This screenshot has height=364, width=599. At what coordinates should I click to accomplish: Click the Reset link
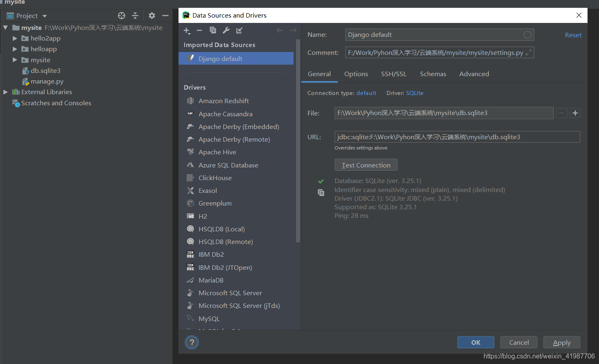coord(573,35)
